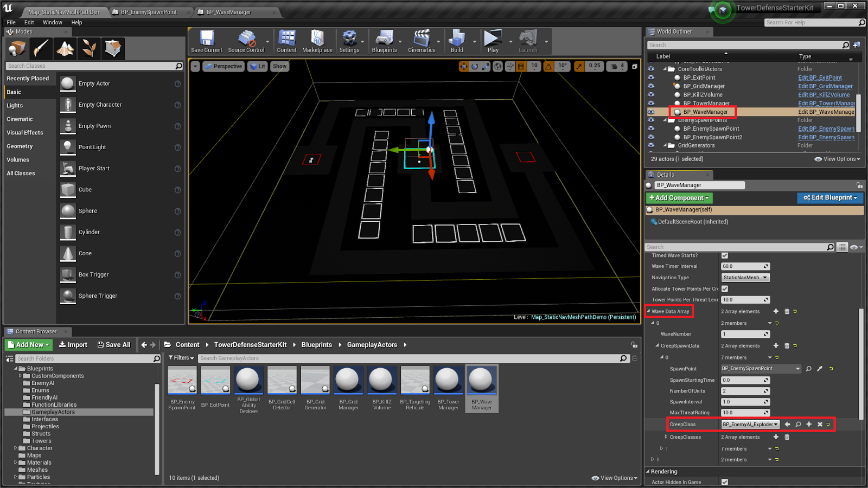Open the Window menu
868x488 pixels.
tap(53, 22)
